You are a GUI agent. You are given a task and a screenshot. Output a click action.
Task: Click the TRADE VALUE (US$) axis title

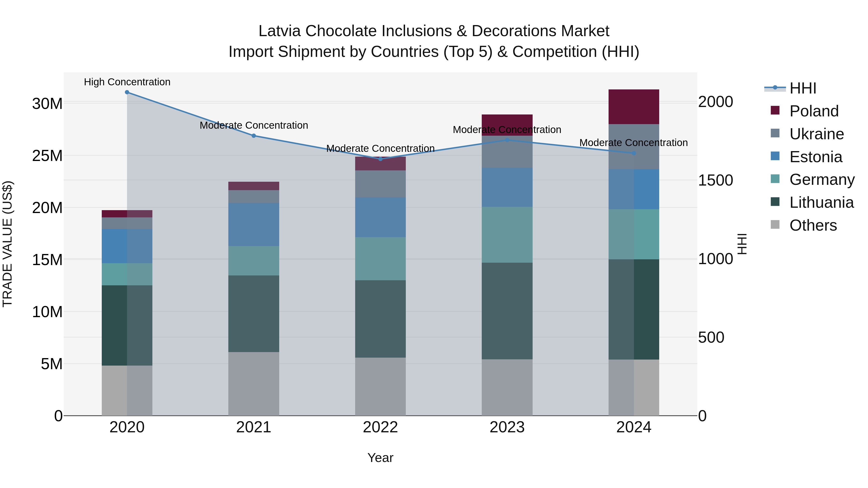[x=7, y=244]
